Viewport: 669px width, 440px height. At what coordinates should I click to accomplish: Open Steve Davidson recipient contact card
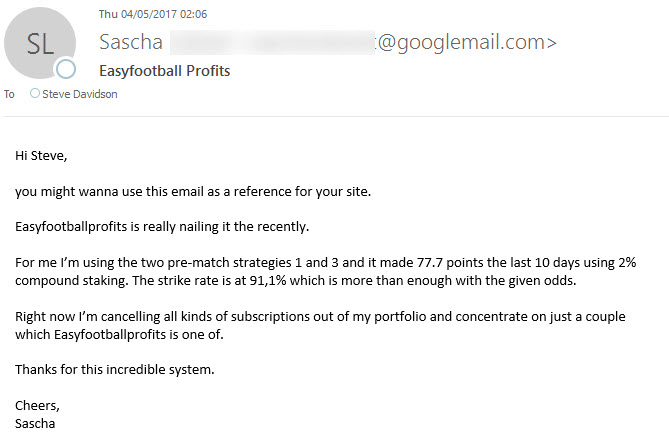click(80, 94)
